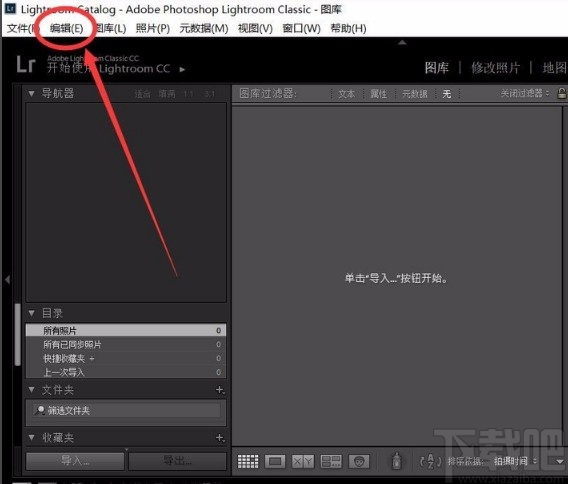Screen dimensions: 568x484
Task: Select 上一次导入 in catalog
Action: pos(126,372)
